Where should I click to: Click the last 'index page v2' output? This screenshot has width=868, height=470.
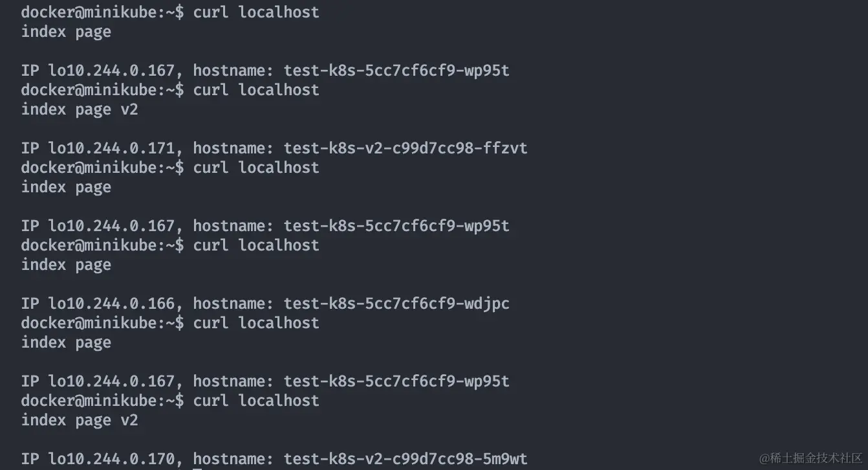[x=80, y=420]
